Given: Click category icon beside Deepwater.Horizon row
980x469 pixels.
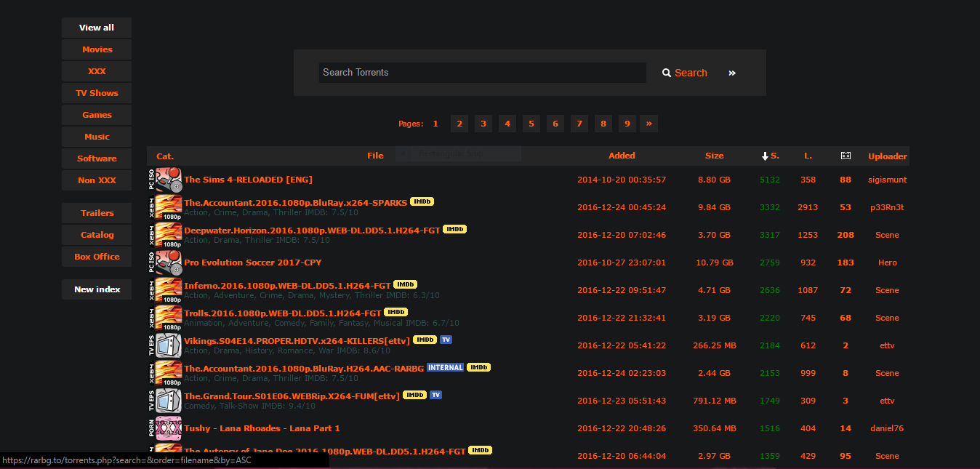Looking at the screenshot, I should click(165, 235).
